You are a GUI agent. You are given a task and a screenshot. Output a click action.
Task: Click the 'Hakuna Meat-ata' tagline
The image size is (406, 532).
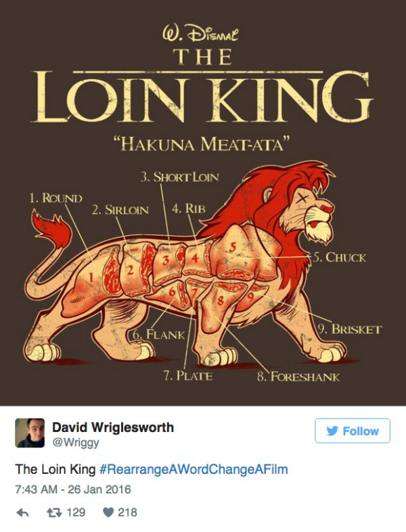[202, 144]
